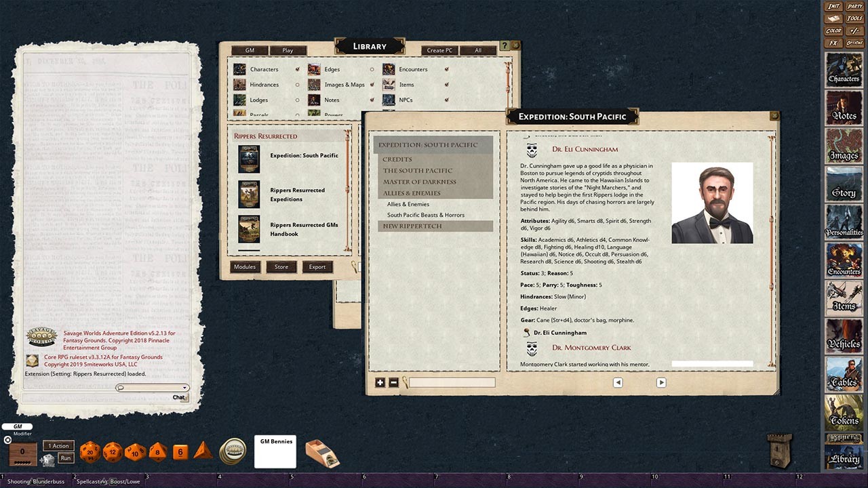Roll the orange d20 die

pyautogui.click(x=90, y=451)
